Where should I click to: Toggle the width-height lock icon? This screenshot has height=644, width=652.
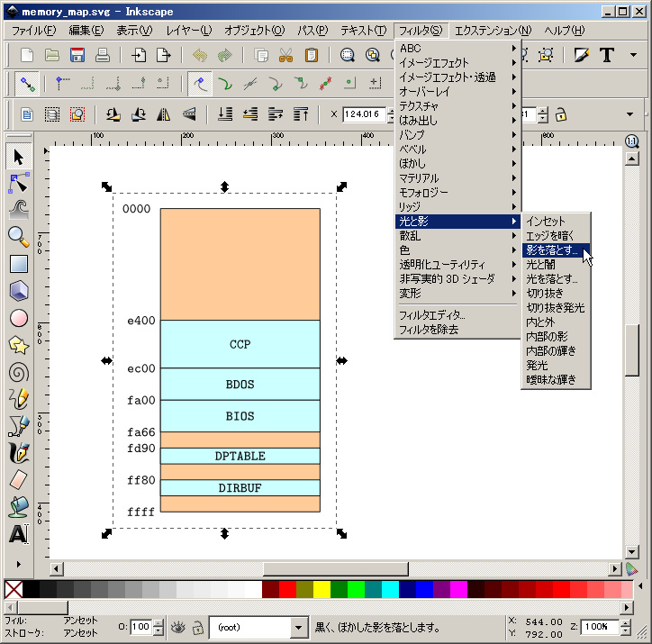point(560,114)
